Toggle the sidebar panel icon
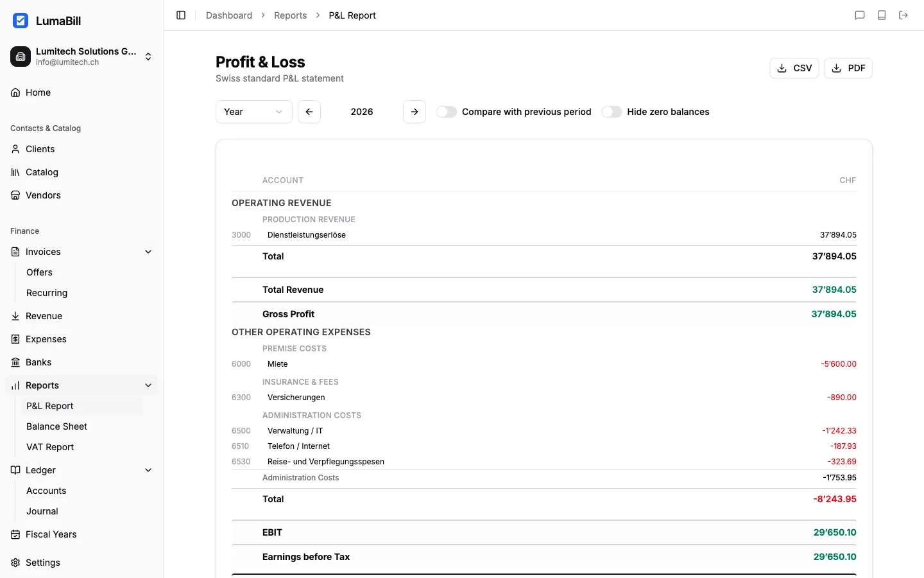924x578 pixels. pyautogui.click(x=180, y=15)
